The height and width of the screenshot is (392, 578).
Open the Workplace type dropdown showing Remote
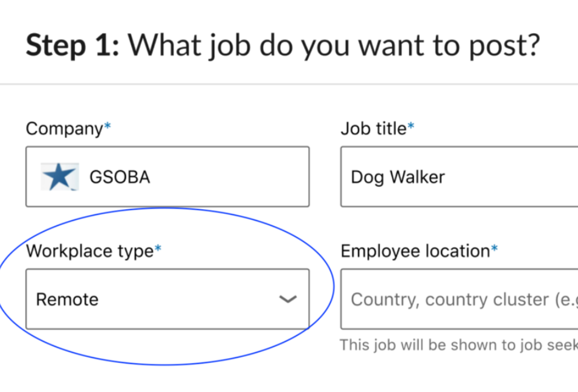tap(167, 299)
